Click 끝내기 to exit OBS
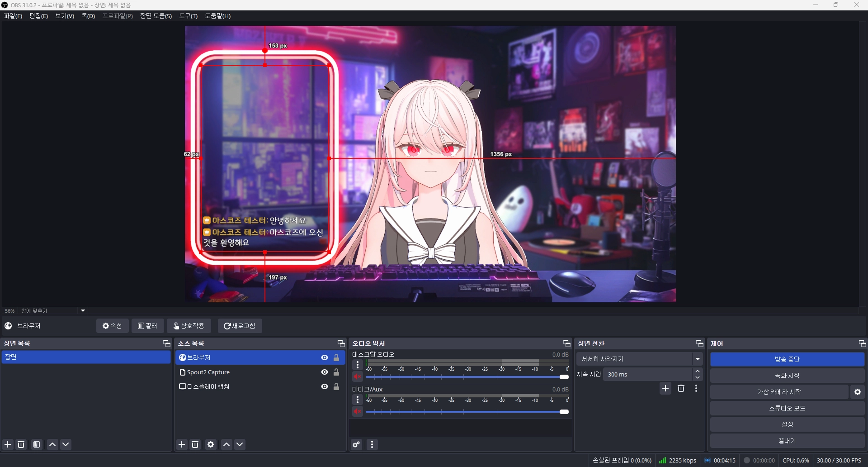The image size is (868, 467). pos(787,441)
